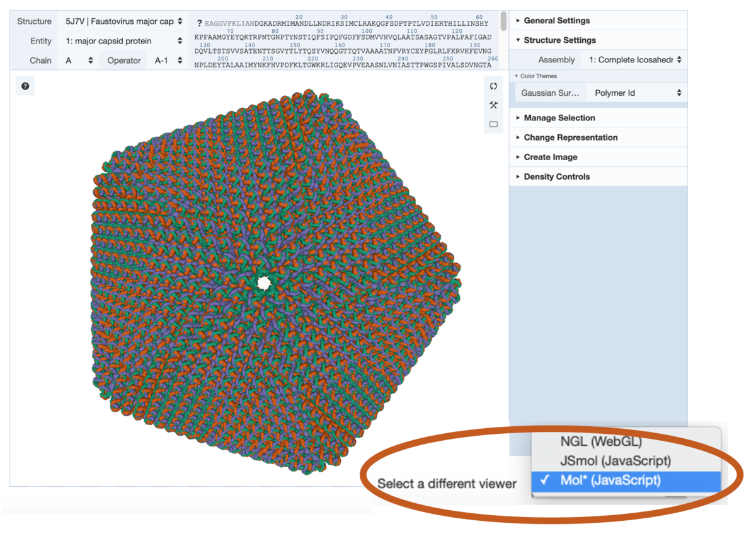Viewport: 756px width, 553px height.
Task: Collapse the Color Themes subsection
Action: [538, 76]
